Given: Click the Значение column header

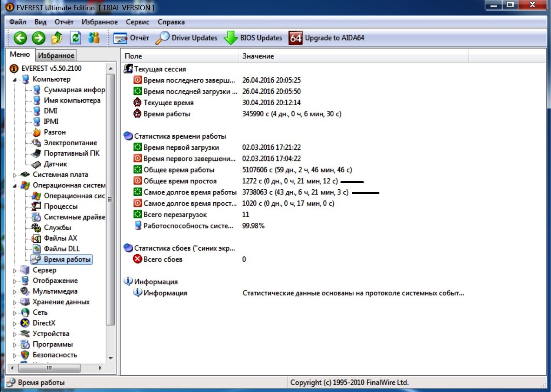Looking at the screenshot, I should 258,56.
